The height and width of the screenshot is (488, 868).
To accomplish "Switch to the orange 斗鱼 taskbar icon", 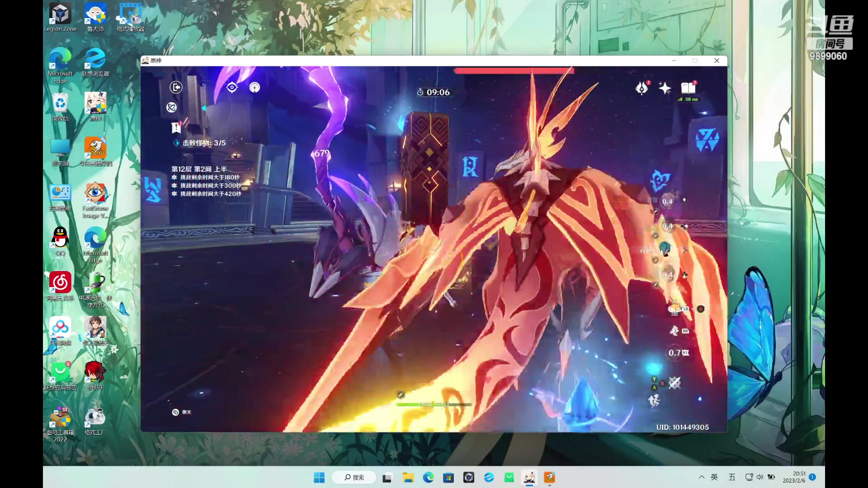I will [x=549, y=478].
